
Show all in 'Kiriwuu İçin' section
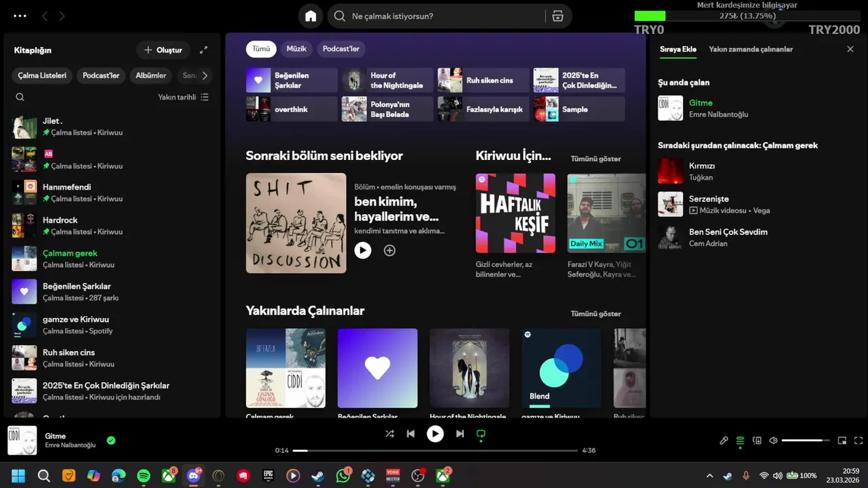pyautogui.click(x=595, y=159)
